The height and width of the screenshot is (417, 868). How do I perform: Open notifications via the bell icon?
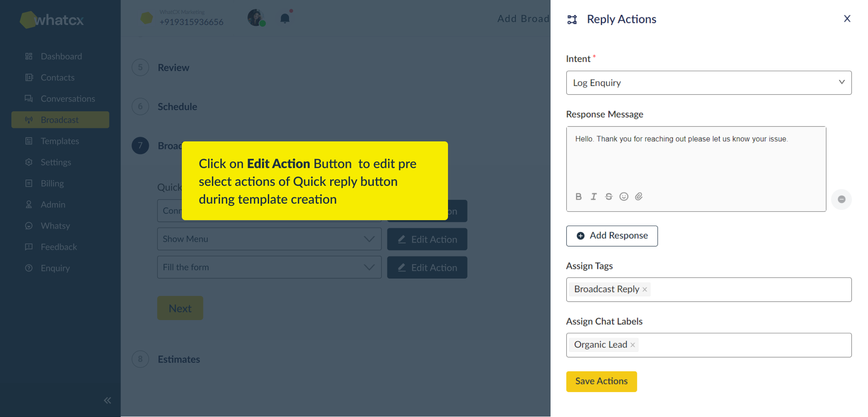(x=285, y=17)
